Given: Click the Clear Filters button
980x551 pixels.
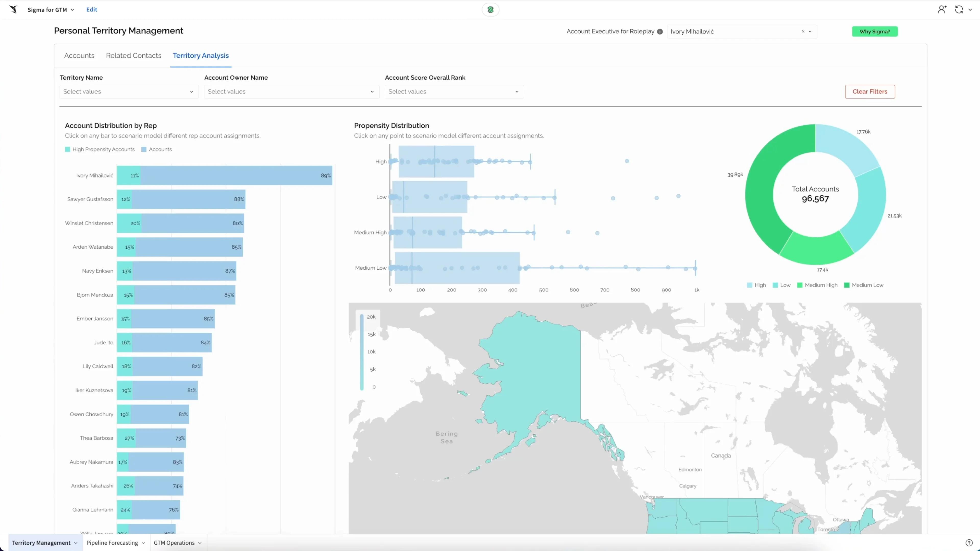Looking at the screenshot, I should pos(870,92).
